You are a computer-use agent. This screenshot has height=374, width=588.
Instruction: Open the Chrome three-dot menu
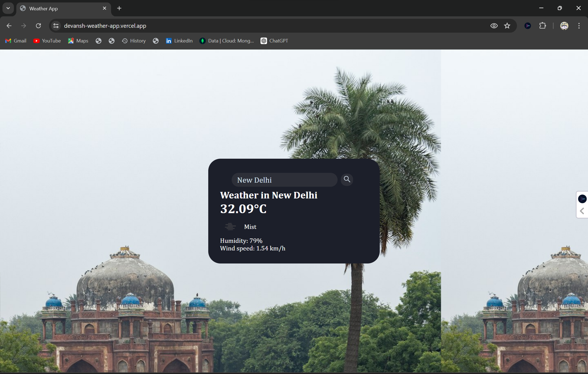click(579, 26)
